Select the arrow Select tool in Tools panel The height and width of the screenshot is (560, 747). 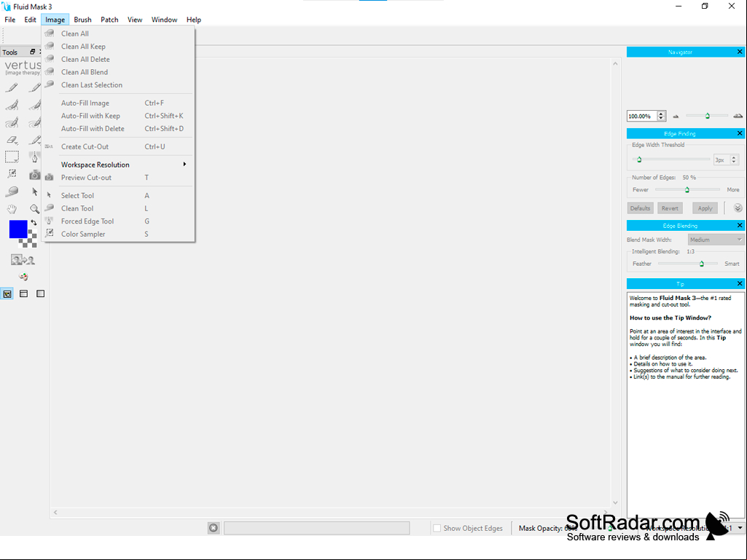[x=34, y=192]
